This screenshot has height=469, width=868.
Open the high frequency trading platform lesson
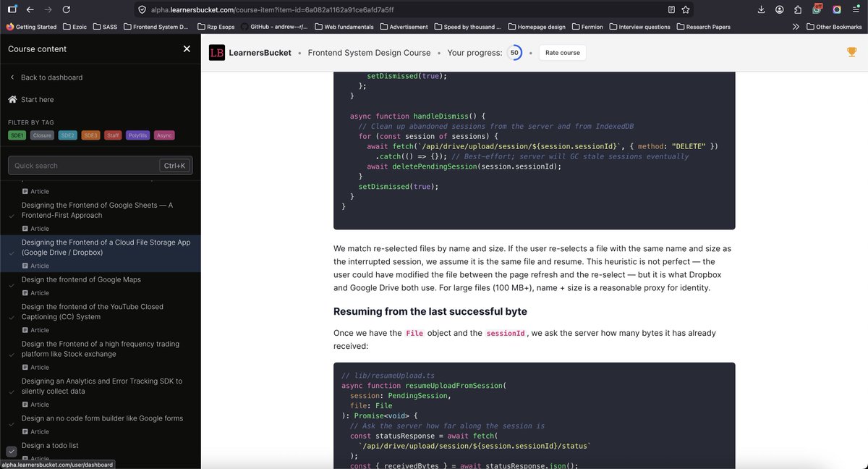click(x=101, y=349)
